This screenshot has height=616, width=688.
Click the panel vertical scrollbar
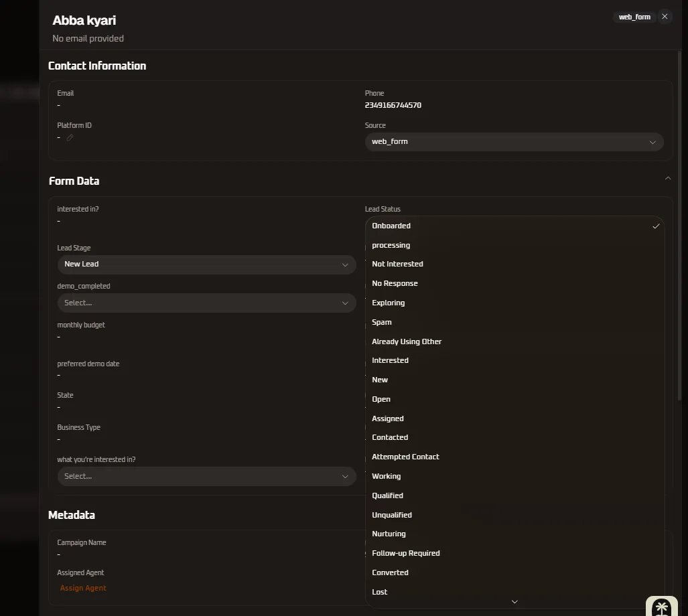(680, 225)
